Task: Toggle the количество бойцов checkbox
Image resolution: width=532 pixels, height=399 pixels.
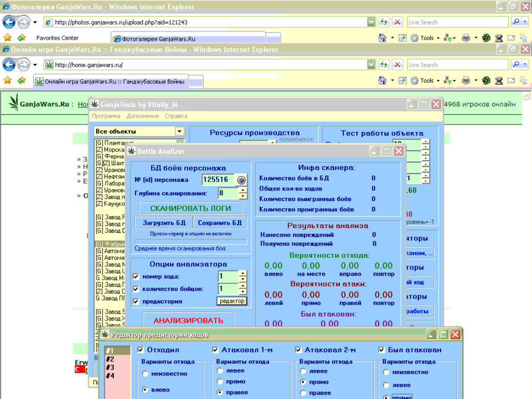Action: coord(136,289)
